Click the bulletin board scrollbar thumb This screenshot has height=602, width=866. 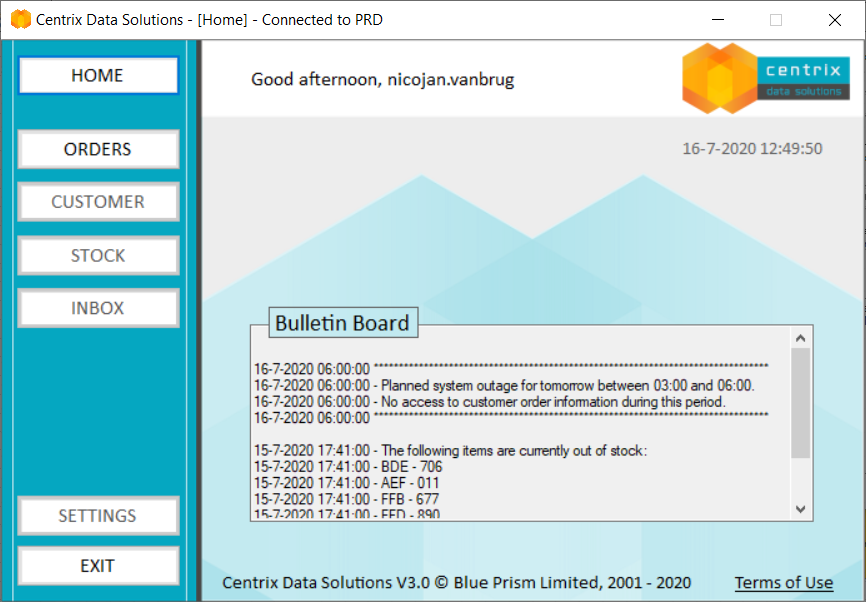pos(801,403)
